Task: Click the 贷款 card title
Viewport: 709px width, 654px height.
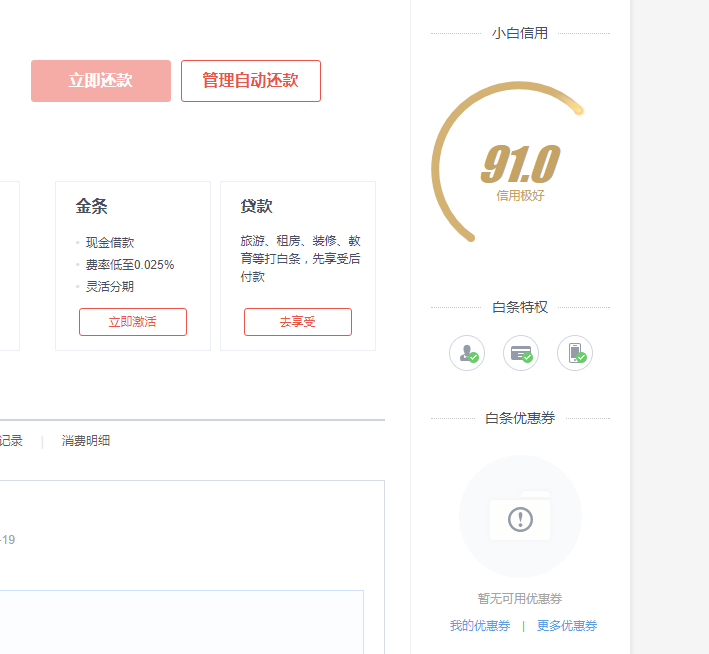Action: click(x=257, y=206)
